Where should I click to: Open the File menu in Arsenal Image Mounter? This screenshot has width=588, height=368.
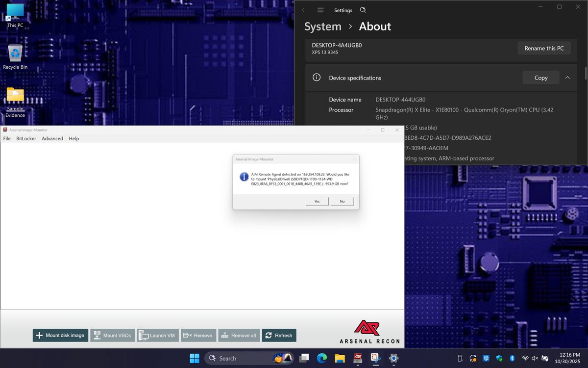(x=7, y=138)
